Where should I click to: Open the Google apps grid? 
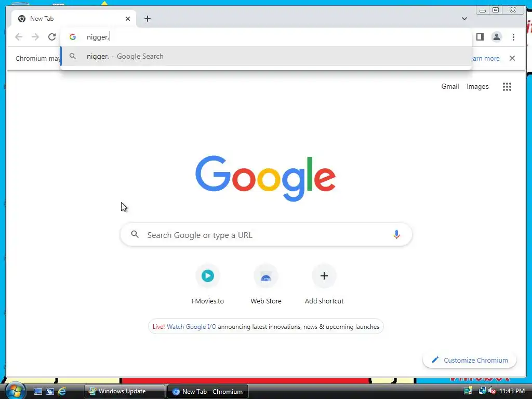tap(507, 87)
